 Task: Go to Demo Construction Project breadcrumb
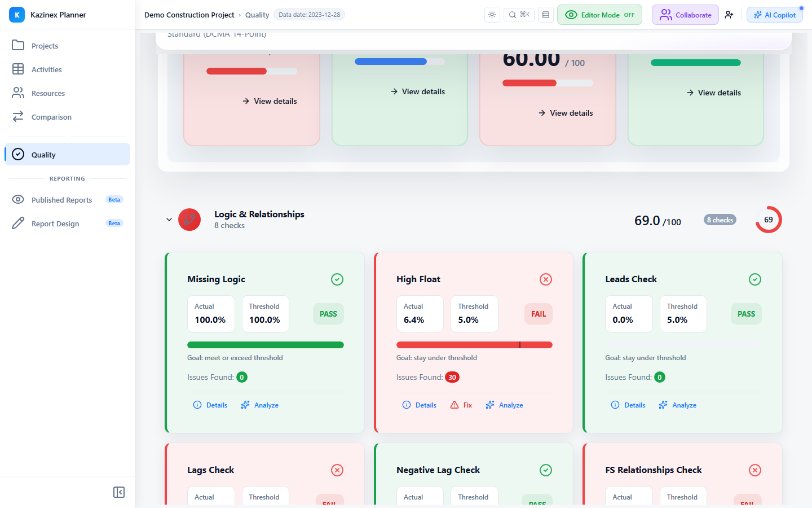click(189, 15)
